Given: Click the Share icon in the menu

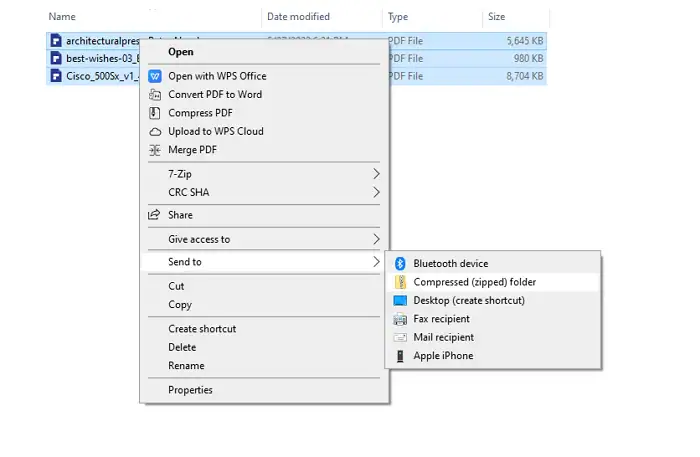Looking at the screenshot, I should [155, 215].
